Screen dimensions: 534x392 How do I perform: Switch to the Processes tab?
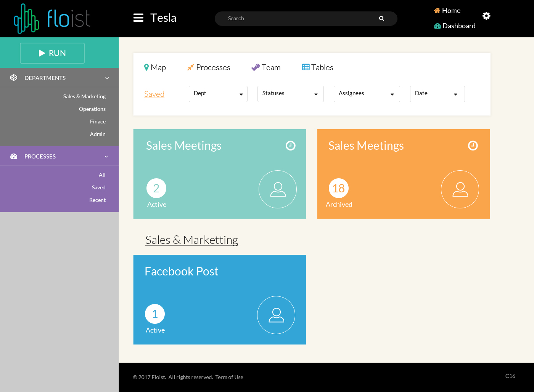coord(209,67)
